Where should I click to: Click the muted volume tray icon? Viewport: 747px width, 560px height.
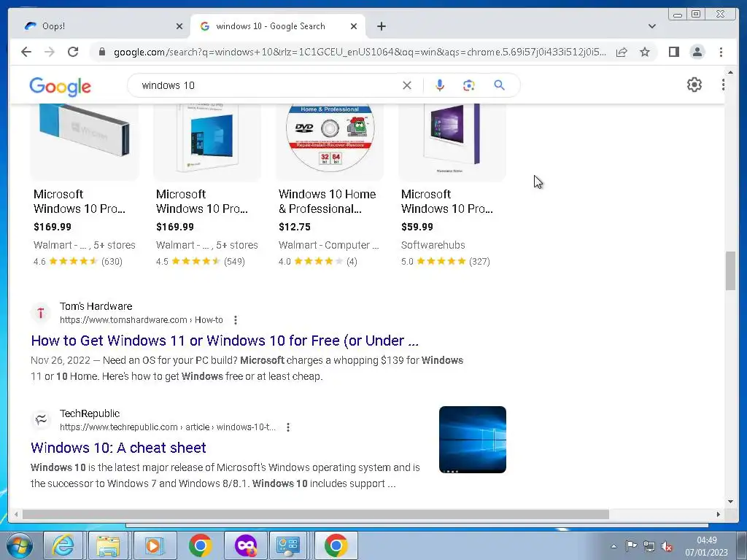(667, 546)
